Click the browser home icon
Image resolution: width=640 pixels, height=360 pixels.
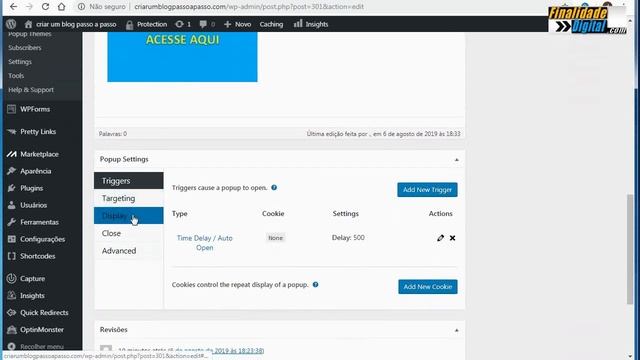61,7
